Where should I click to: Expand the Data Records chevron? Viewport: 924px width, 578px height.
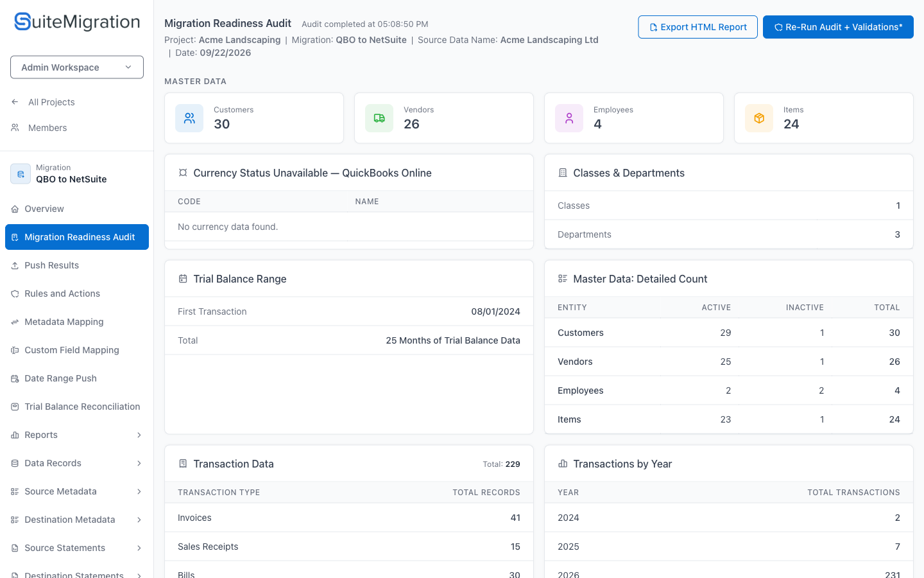click(x=139, y=463)
